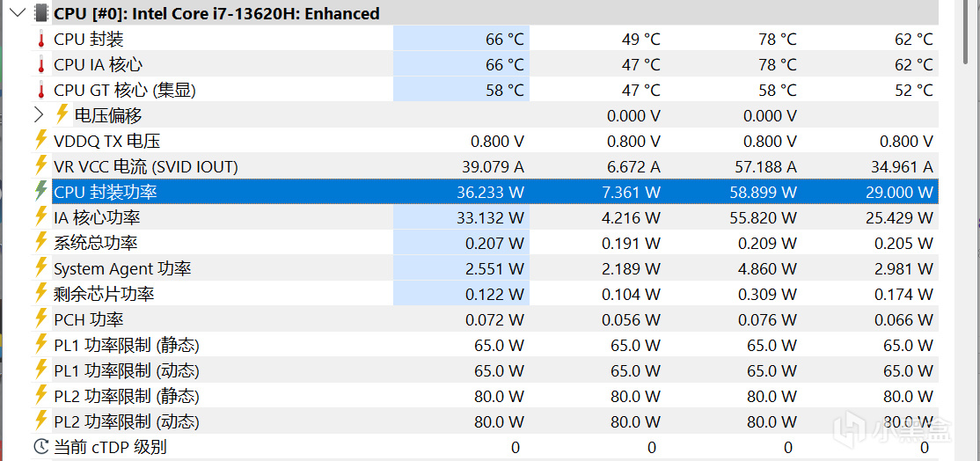
Task: Click the lightning icon beside VDDQ TX 电压
Action: point(41,140)
